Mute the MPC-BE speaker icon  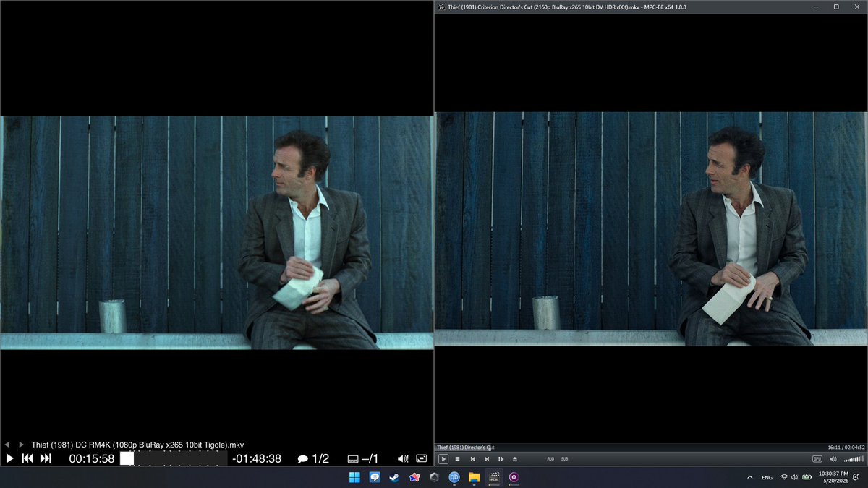tap(833, 458)
